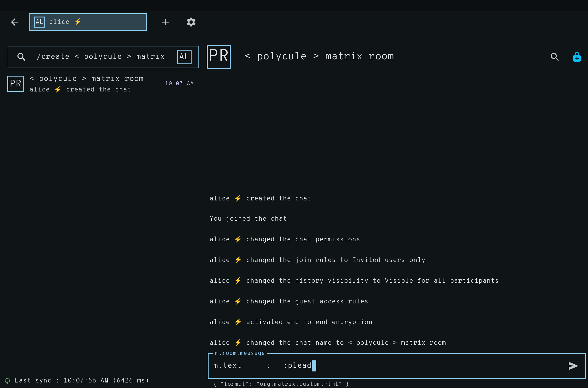This screenshot has width=588, height=388.
Task: Click the green sync status icon
Action: point(7,380)
